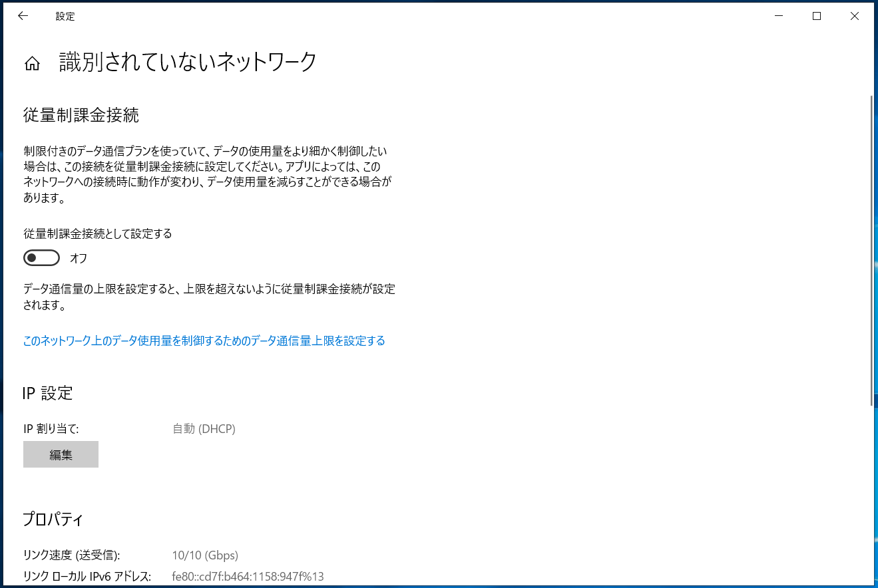Image resolution: width=878 pixels, height=588 pixels.
Task: Click the オフ label beside the toggle
Action: (x=79, y=258)
